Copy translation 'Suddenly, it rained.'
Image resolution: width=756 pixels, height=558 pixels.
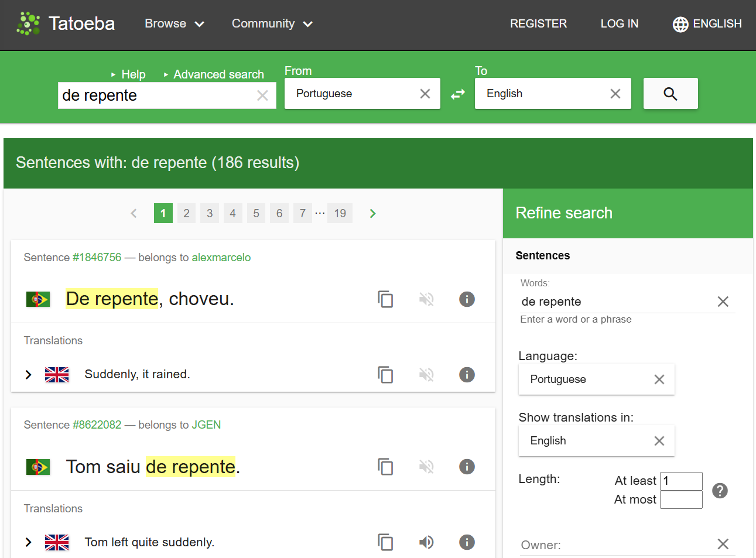[x=385, y=375]
